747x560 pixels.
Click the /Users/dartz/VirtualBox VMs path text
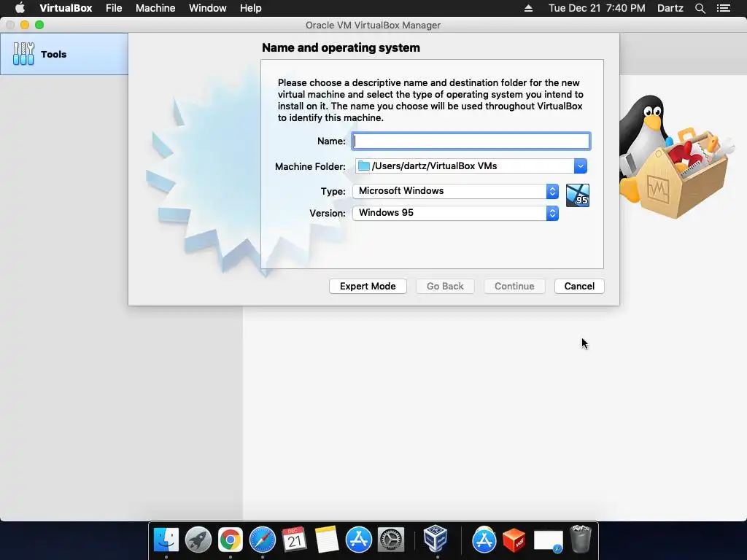point(435,166)
